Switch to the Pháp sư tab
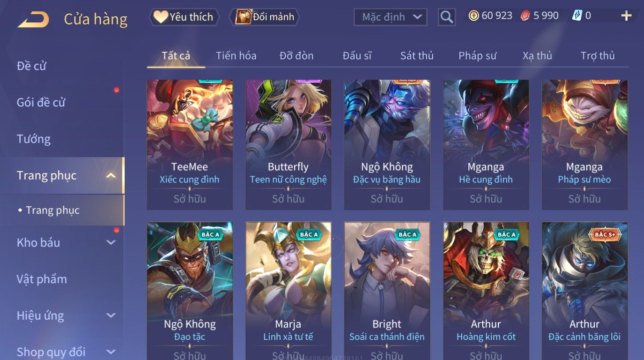The image size is (644, 360). point(477,56)
